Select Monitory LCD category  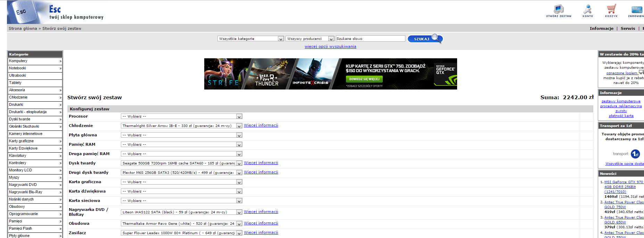tap(35, 170)
